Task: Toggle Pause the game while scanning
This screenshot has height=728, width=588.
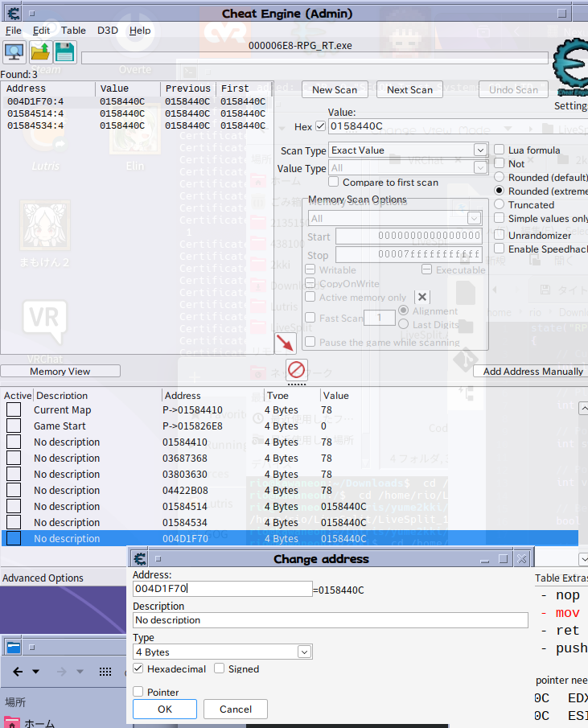Action: [x=310, y=342]
